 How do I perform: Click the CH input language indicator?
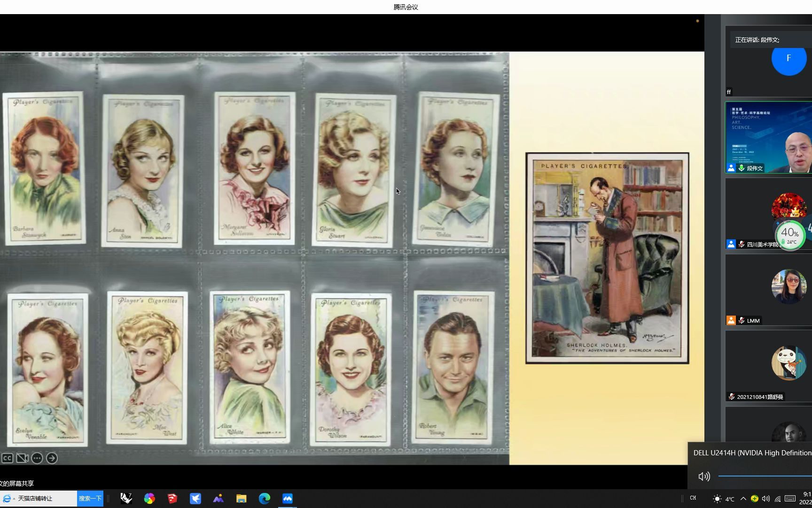tap(693, 498)
